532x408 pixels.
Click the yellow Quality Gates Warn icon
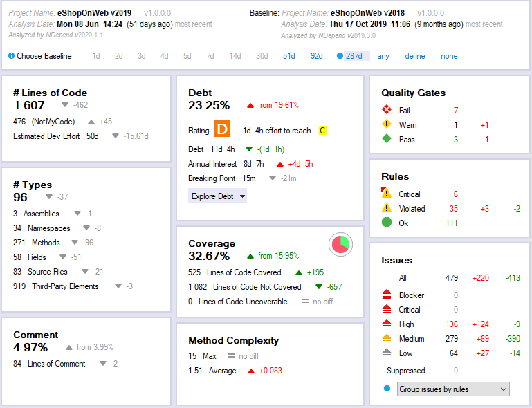387,124
